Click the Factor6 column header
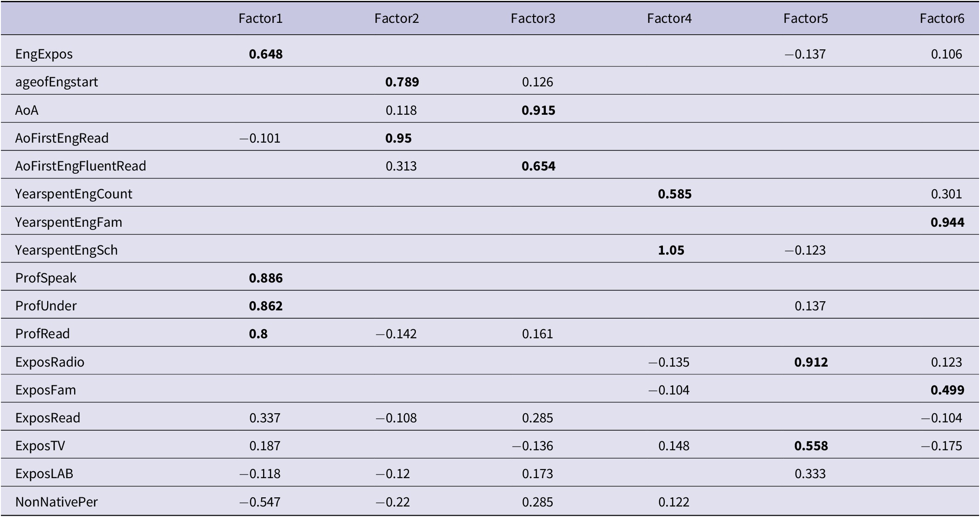 click(942, 18)
